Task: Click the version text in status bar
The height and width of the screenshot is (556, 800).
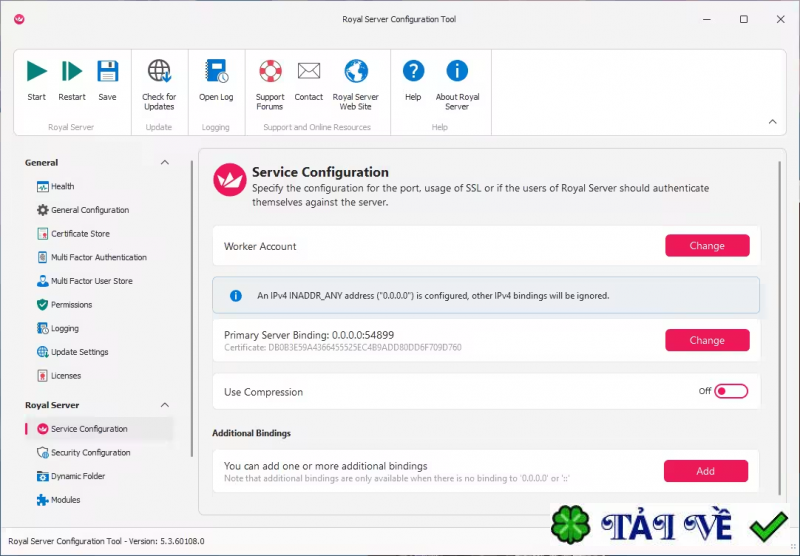Action: pos(106,541)
